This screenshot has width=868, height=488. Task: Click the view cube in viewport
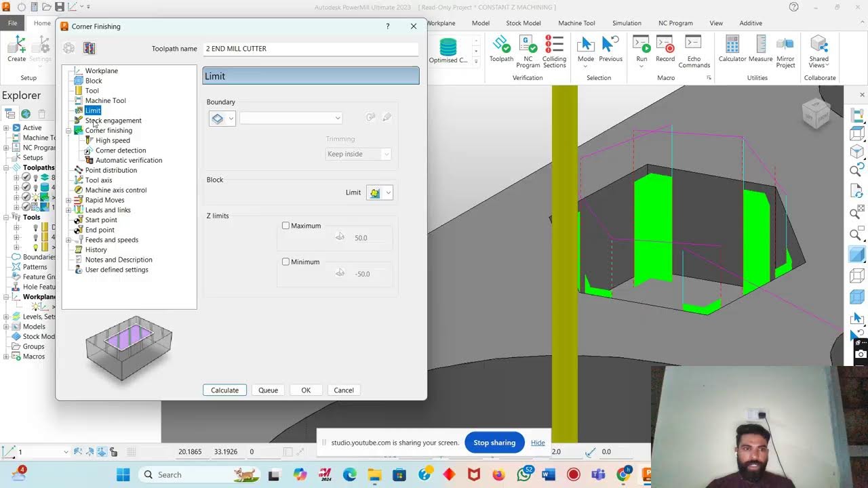(x=816, y=113)
